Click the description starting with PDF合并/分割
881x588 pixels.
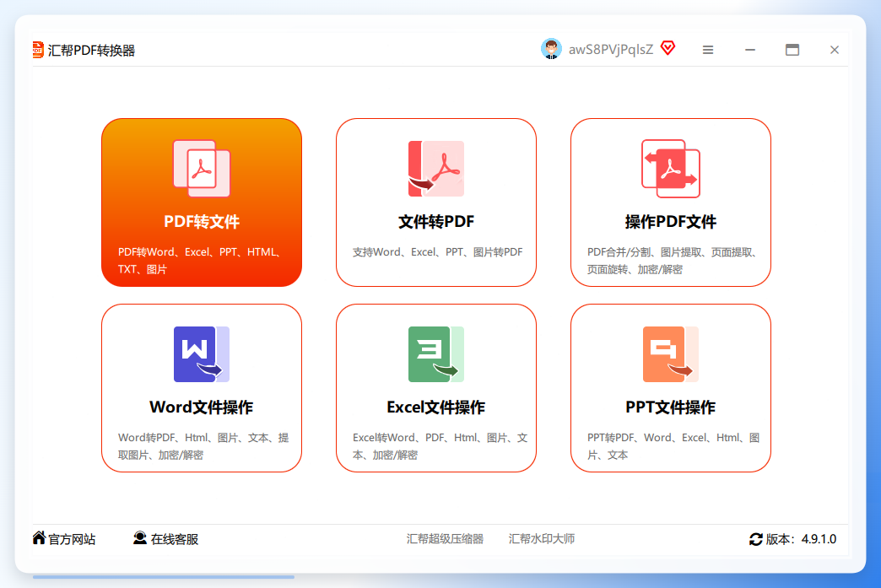pyautogui.click(x=673, y=261)
